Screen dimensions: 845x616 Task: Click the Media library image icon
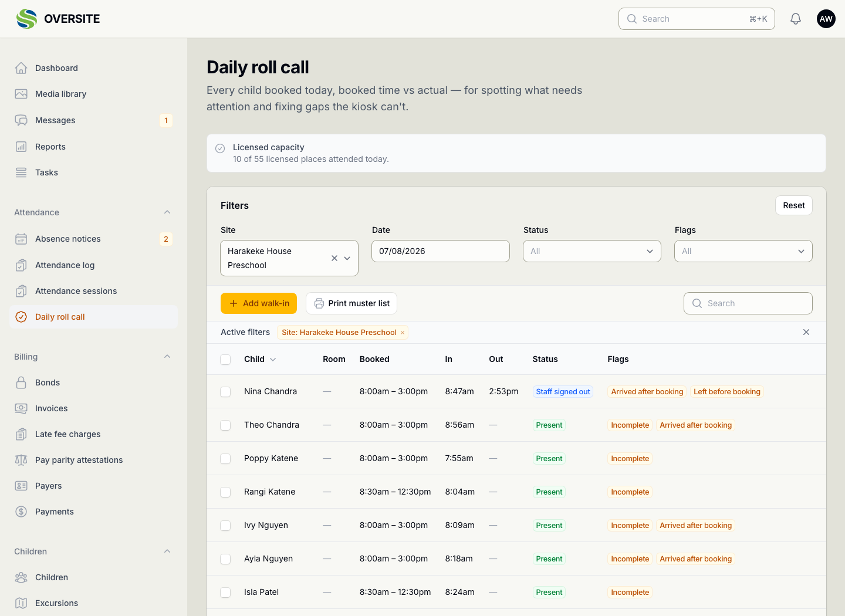(21, 94)
